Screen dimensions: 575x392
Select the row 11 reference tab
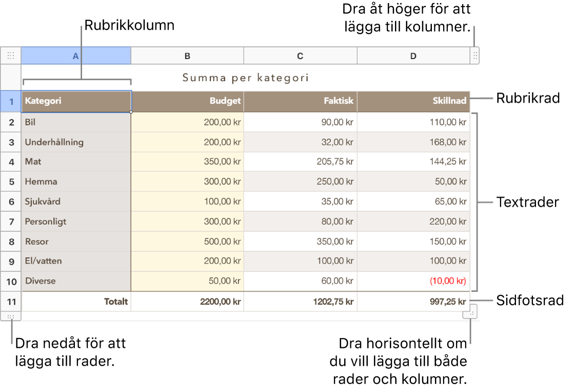coord(11,302)
